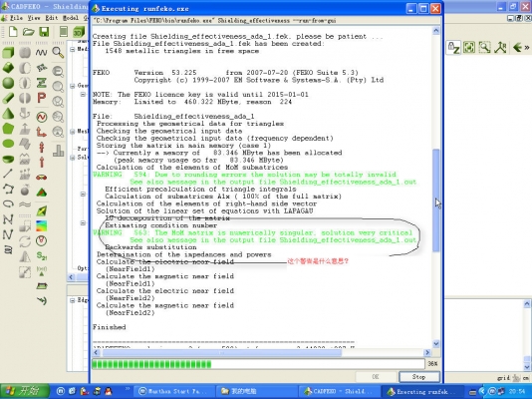Click the vertical scrollbar thumb of the output log

pos(436,200)
